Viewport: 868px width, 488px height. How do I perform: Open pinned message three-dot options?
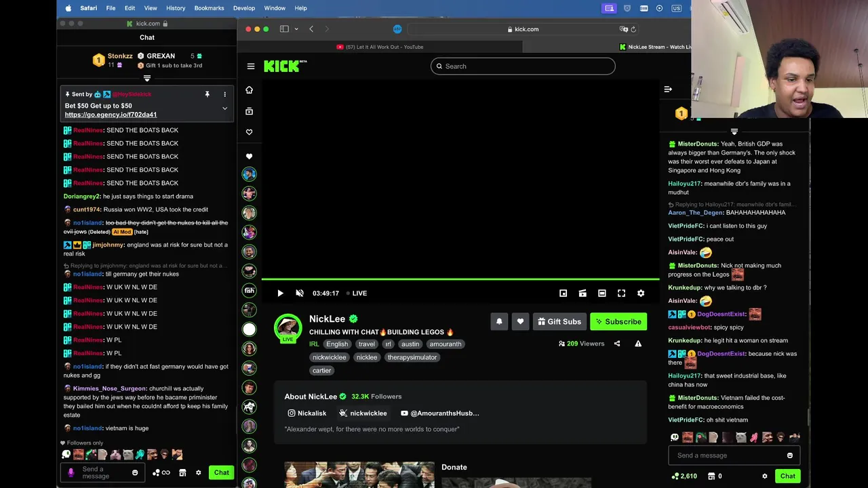[224, 94]
